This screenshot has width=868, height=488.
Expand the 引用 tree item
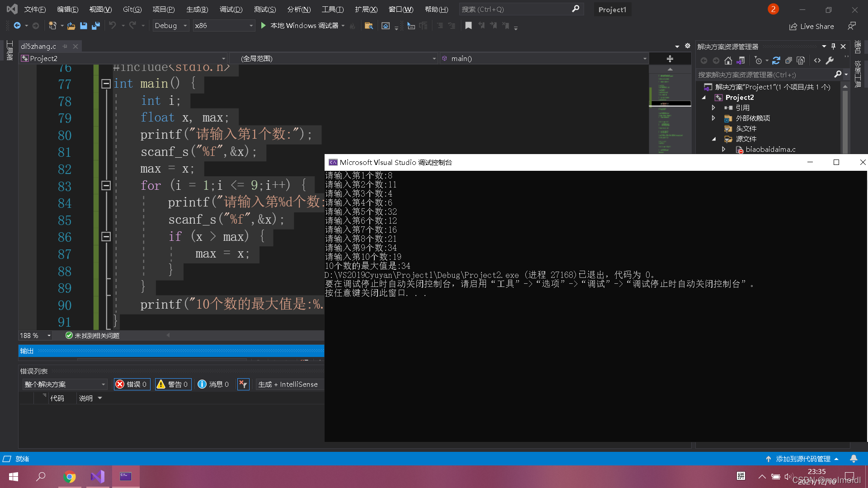[x=713, y=107]
